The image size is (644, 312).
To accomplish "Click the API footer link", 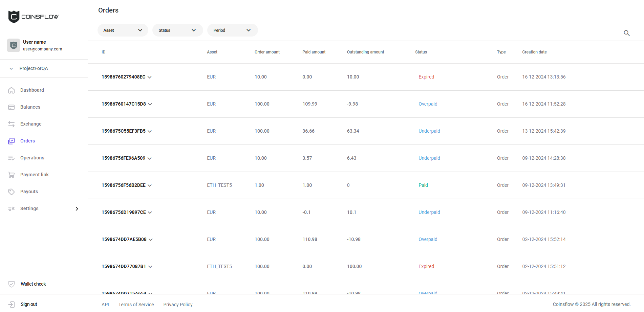I will pos(105,305).
